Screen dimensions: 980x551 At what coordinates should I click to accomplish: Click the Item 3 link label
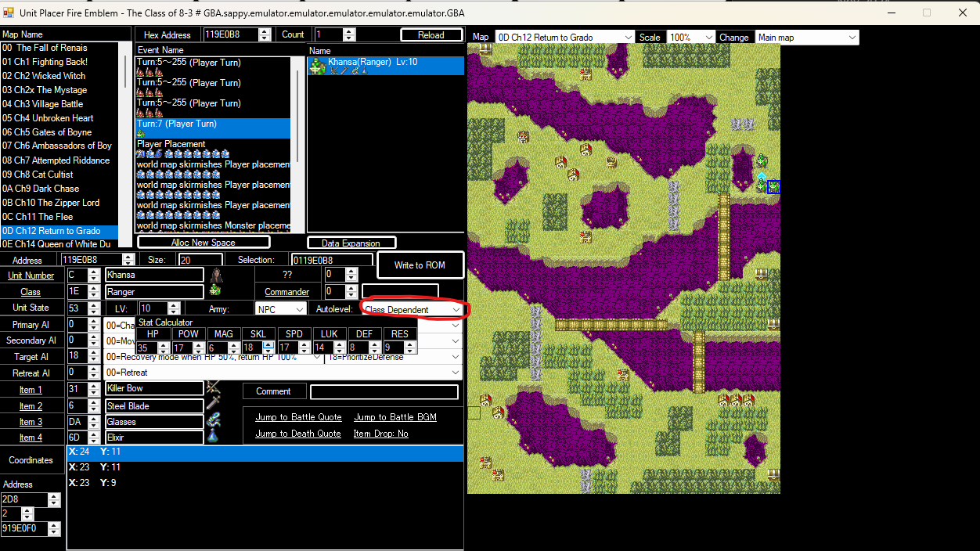pyautogui.click(x=31, y=422)
